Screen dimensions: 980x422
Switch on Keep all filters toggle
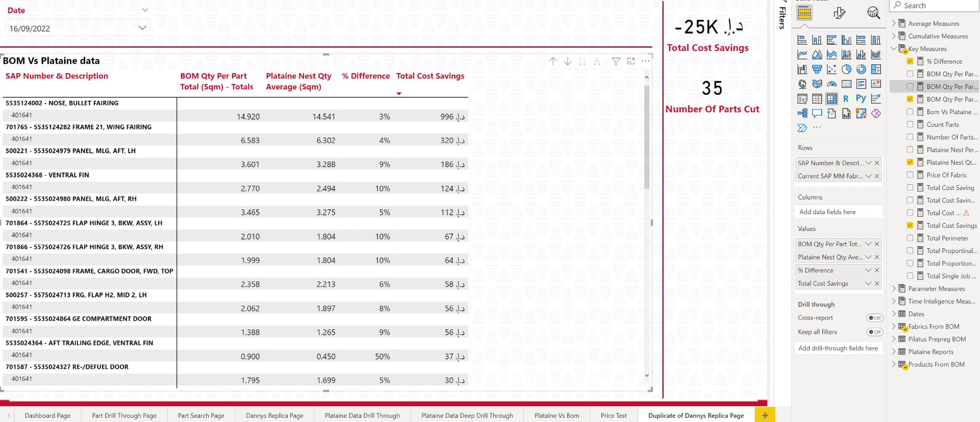point(874,332)
